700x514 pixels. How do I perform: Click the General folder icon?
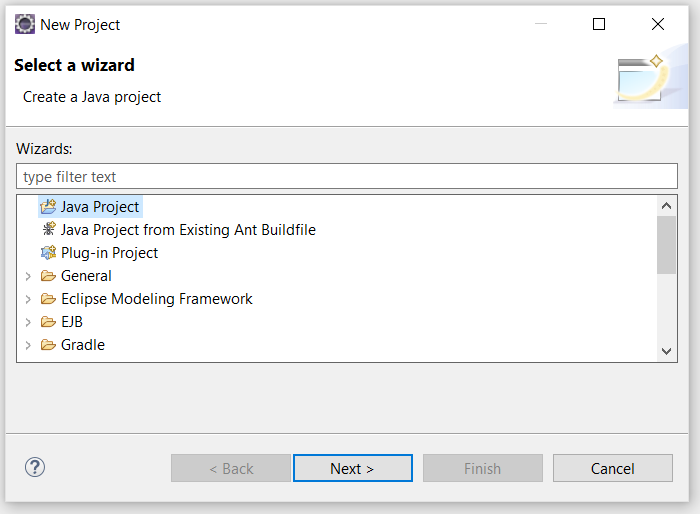pyautogui.click(x=48, y=276)
